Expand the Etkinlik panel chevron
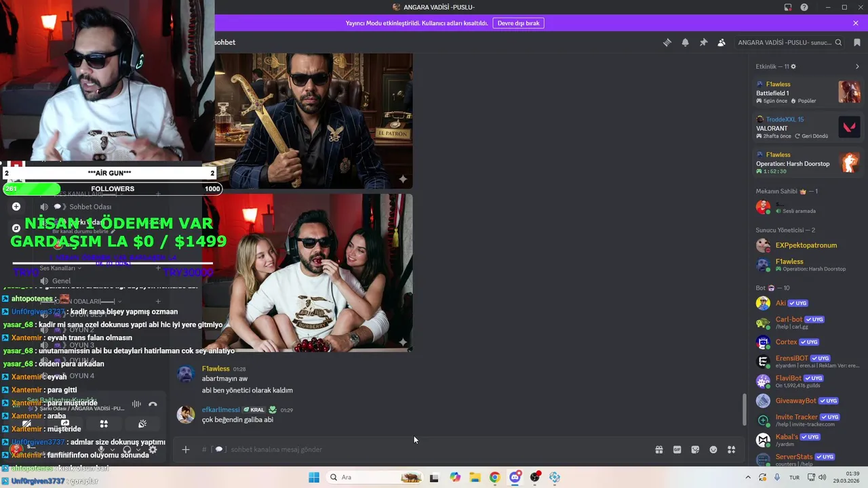This screenshot has height=488, width=868. 857,66
